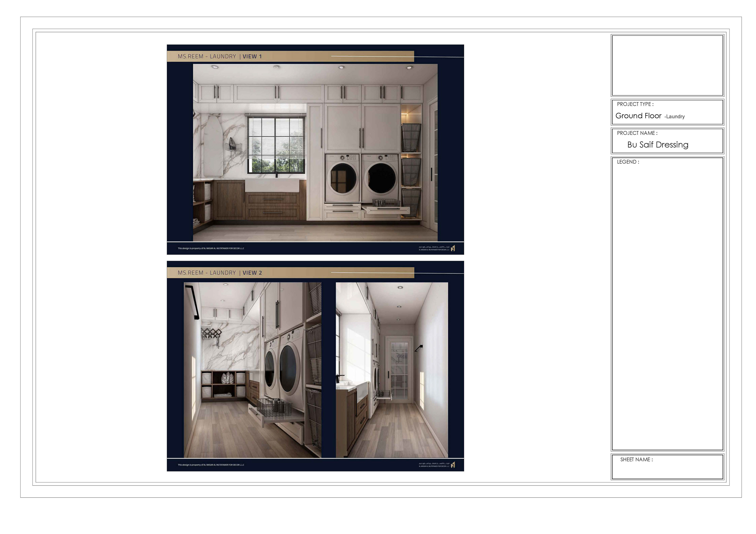This screenshot has width=756, height=534.
Task: Select the right corridor render in View 2
Action: click(392, 370)
